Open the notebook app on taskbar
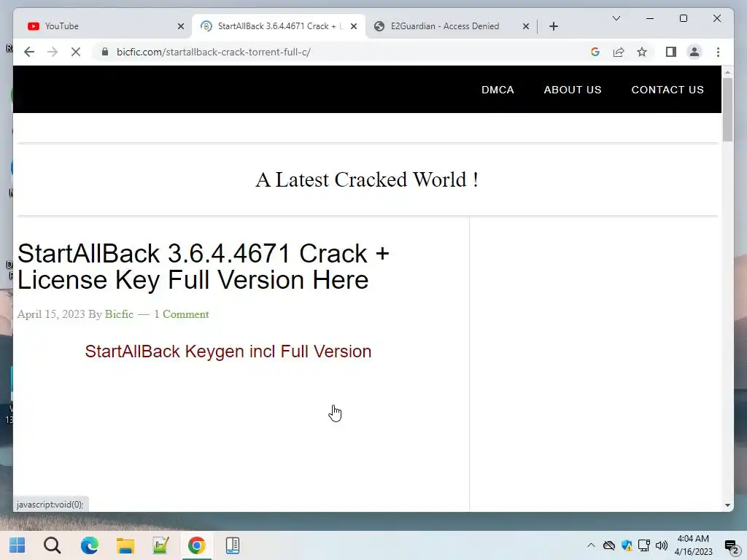 [233, 545]
